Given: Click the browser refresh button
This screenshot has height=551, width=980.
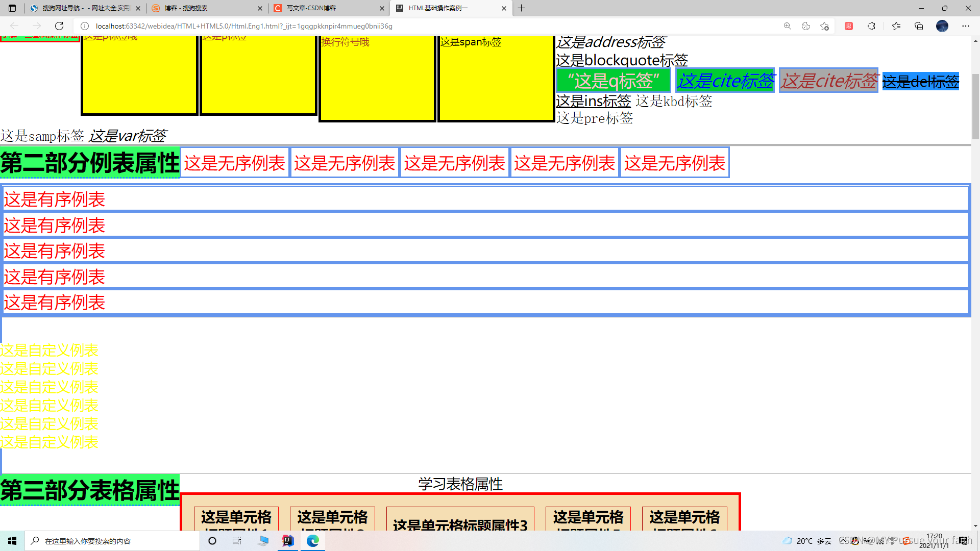Looking at the screenshot, I should click(59, 26).
